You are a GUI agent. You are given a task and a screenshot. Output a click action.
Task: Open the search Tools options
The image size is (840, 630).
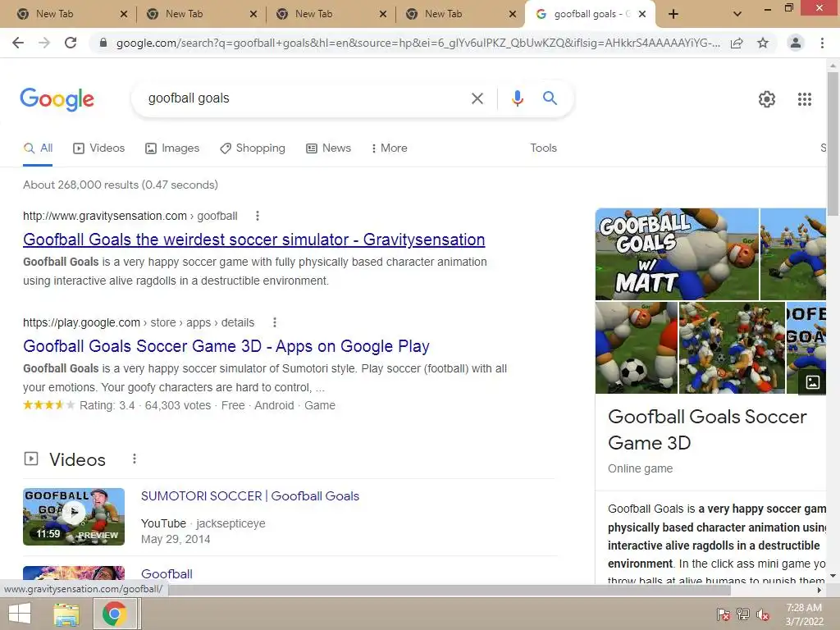pos(543,148)
